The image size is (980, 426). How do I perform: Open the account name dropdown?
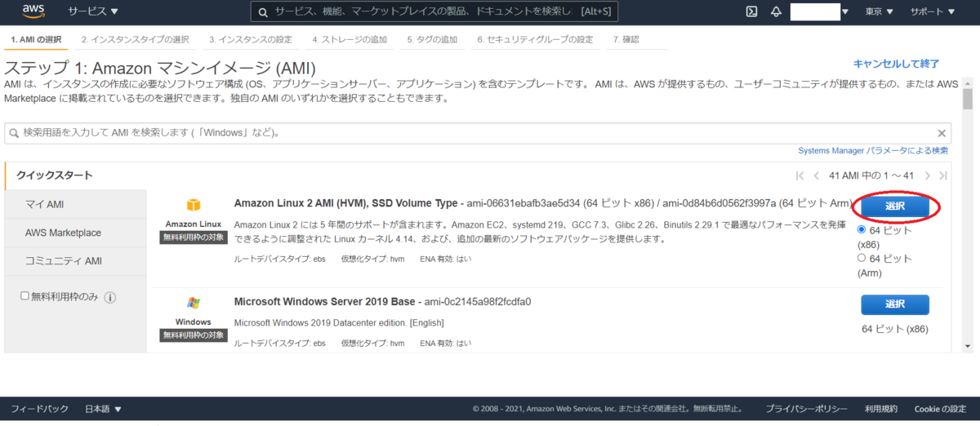coord(820,12)
